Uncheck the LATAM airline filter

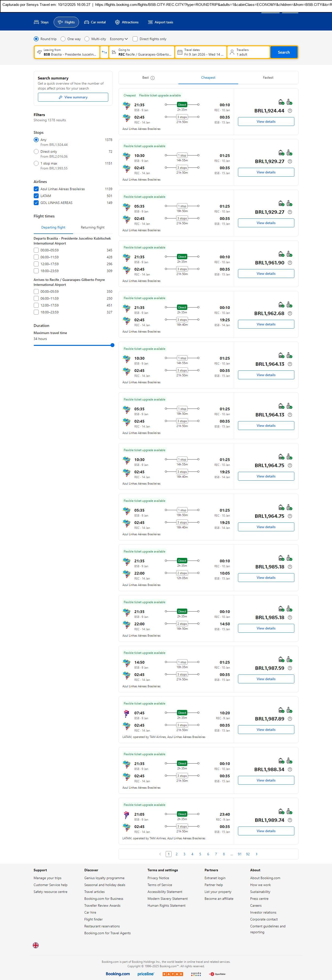coord(36,196)
